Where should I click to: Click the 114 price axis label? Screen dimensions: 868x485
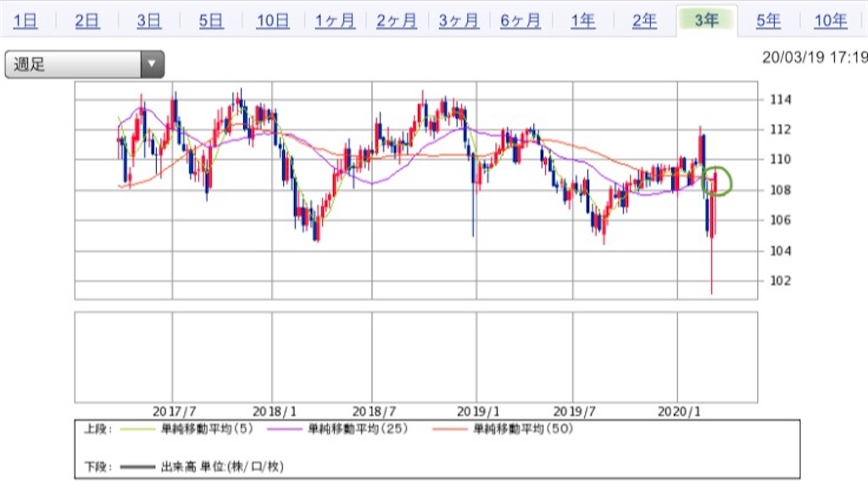tap(781, 100)
